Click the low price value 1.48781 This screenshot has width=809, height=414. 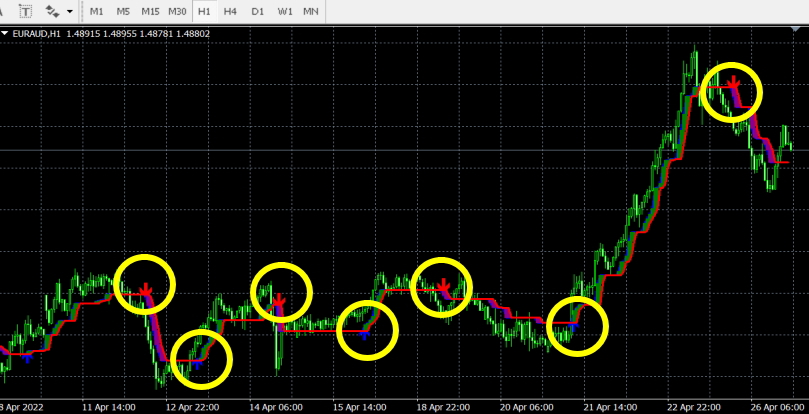(x=156, y=34)
